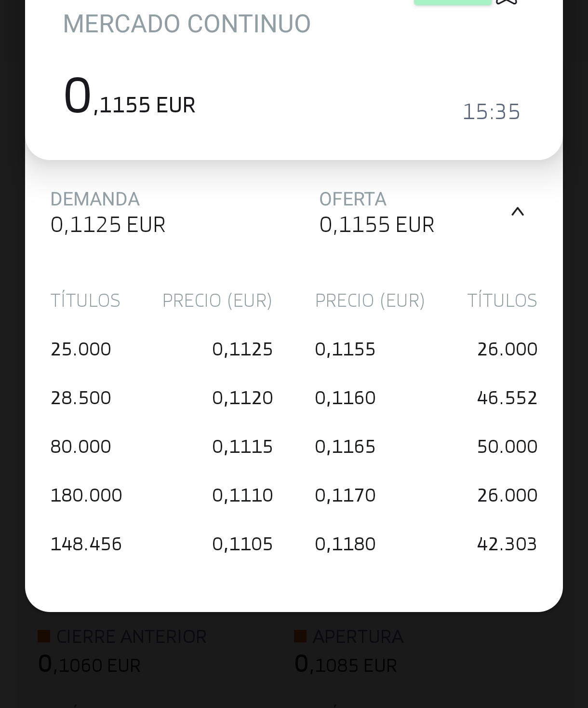Tap the 0,1155 EUR current price

click(x=129, y=98)
